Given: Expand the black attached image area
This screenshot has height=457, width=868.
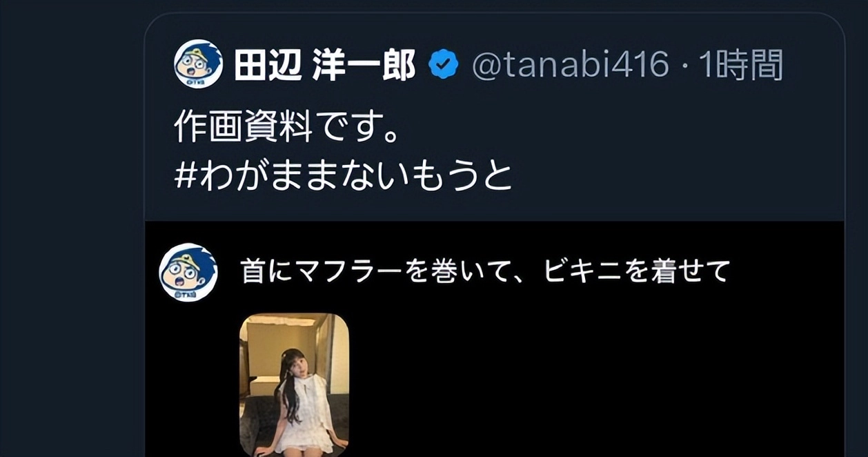Looking at the screenshot, I should click(494, 339).
